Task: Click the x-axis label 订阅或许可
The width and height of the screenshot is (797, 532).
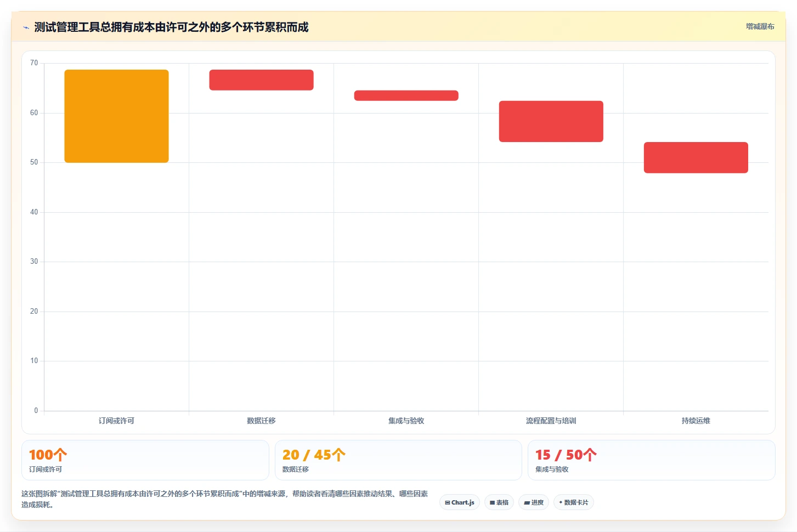Action: (x=116, y=421)
